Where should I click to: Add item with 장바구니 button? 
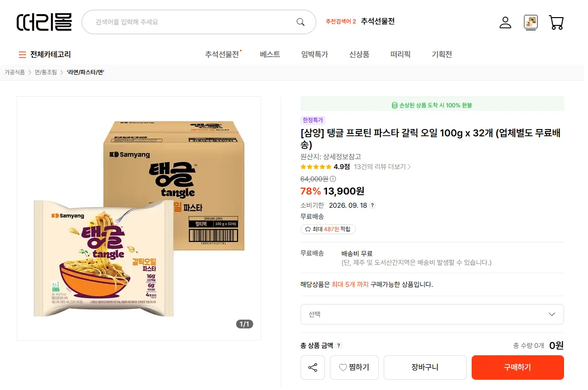point(425,368)
